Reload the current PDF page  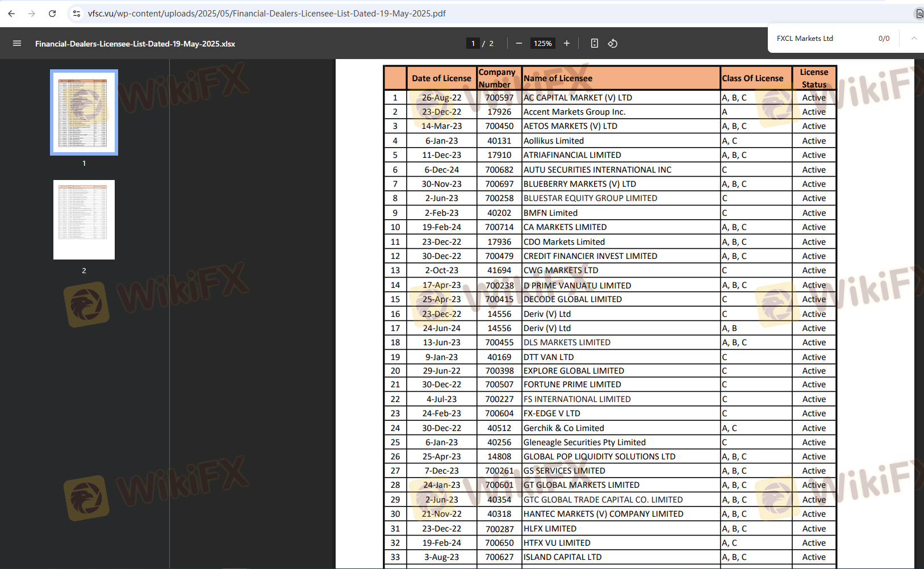(x=52, y=14)
